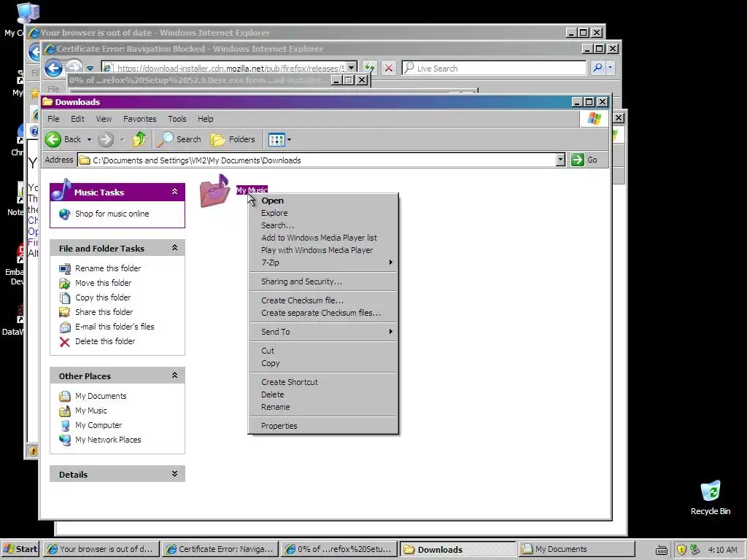Choose Create Checksum file... entry
Screen dimensions: 747x560
[323, 300]
